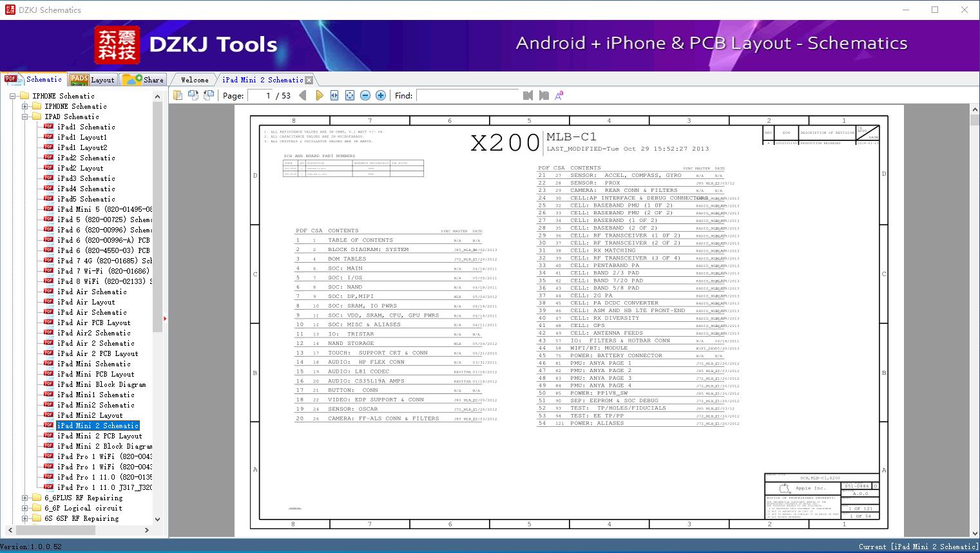This screenshot has height=553, width=980.
Task: Switch to the Welcome tab
Action: click(194, 80)
